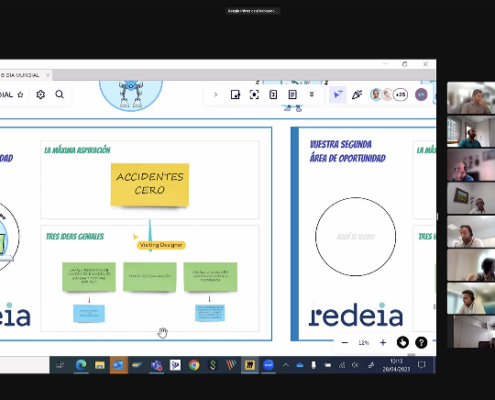Select second collaborator avatar in header
Screen dimensions: 495x400
pyautogui.click(x=387, y=95)
